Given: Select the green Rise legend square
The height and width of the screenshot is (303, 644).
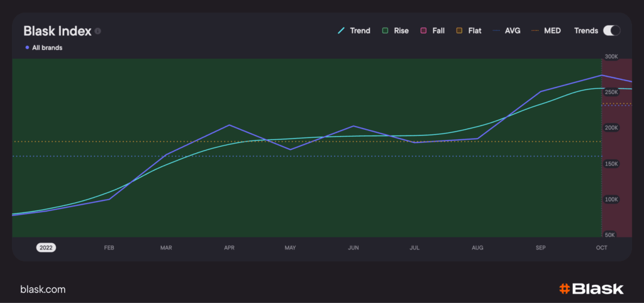Looking at the screenshot, I should pyautogui.click(x=384, y=30).
